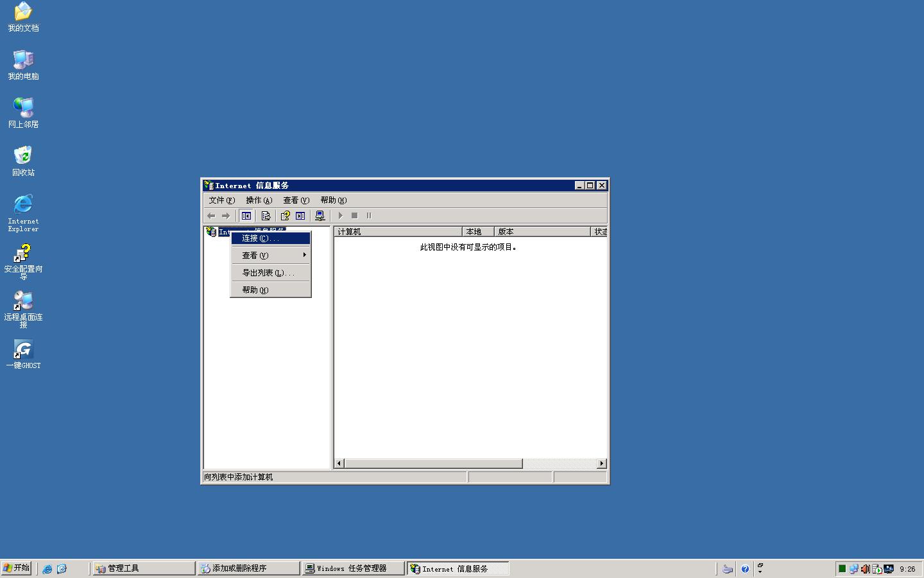924x578 pixels.
Task: Click the Start item play button
Action: (x=341, y=216)
